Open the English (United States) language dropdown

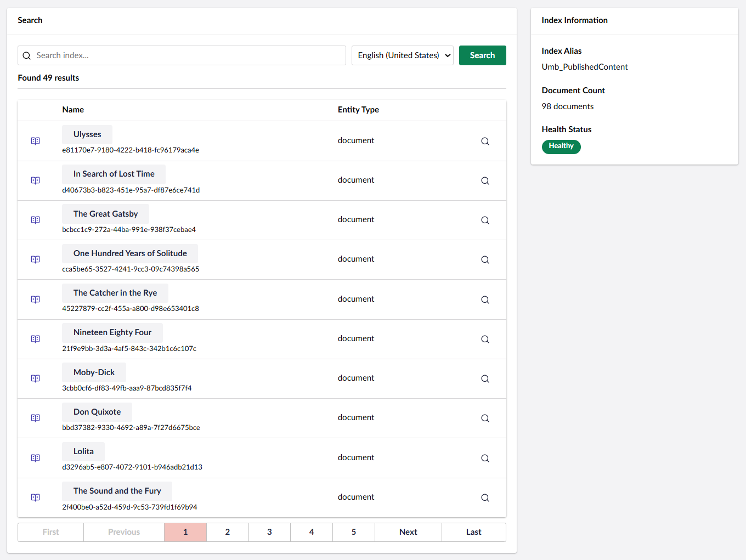pos(402,55)
